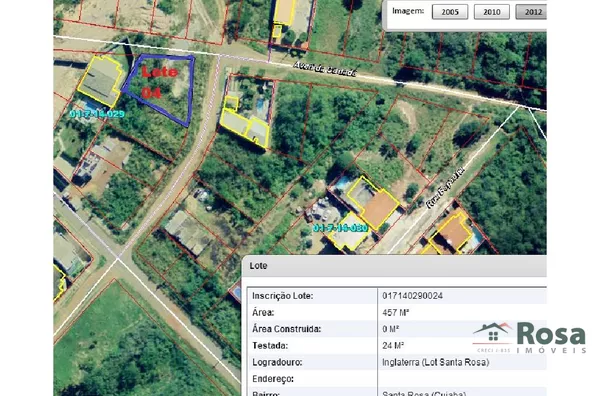Click the cyan 01-7-14-030 block label

click(x=341, y=228)
